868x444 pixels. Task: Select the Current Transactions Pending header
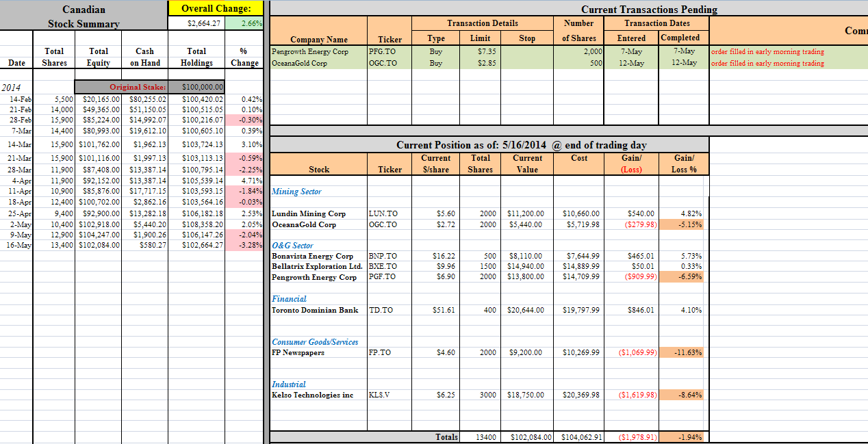pyautogui.click(x=649, y=9)
